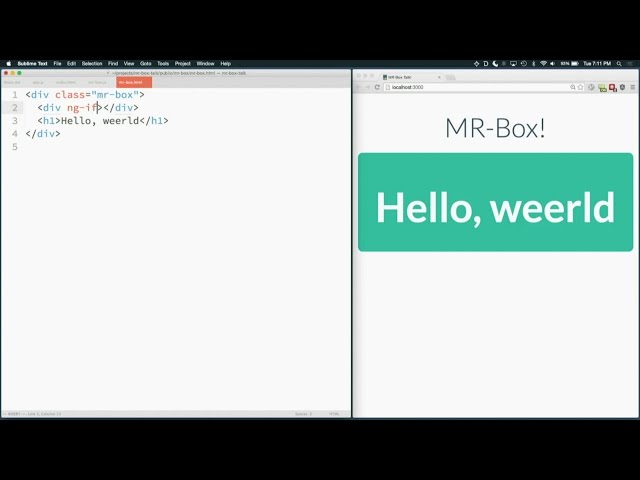Screen dimensions: 640x480
Task: Open the Find menu
Action: point(113,64)
